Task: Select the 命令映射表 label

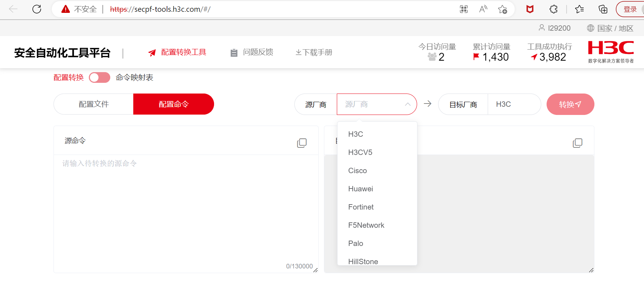Action: 135,77
